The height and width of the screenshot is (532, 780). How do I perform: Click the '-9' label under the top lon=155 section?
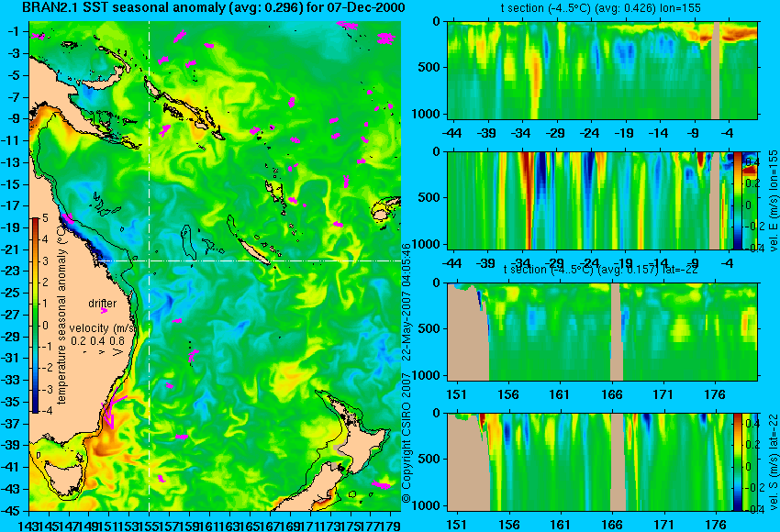click(x=694, y=133)
